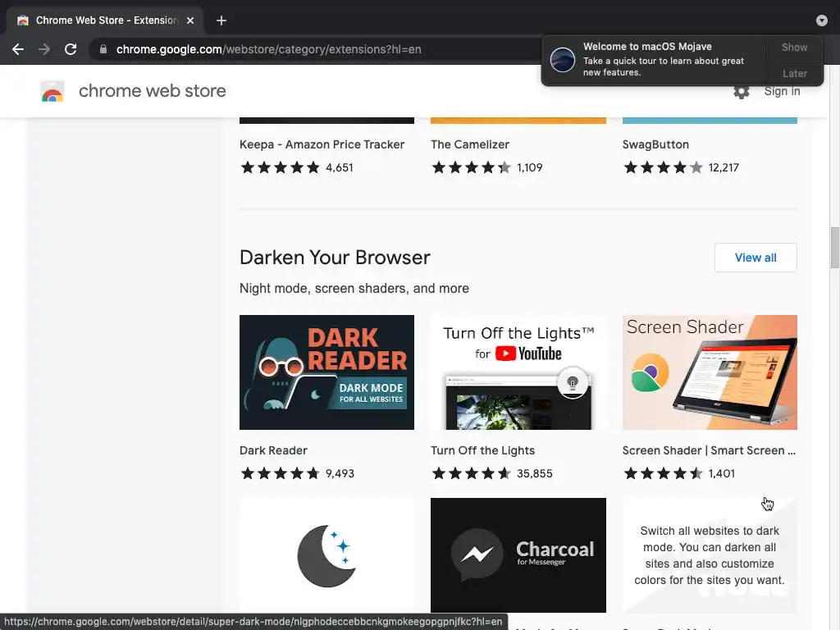Open the crescent moon extension thumbnail
Image resolution: width=840 pixels, height=630 pixels.
326,555
